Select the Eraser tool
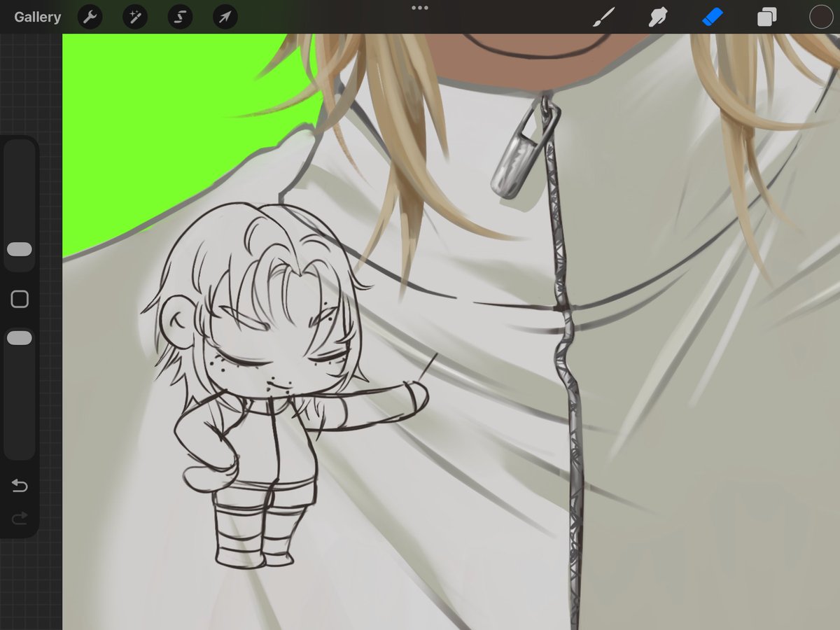Screen dimensions: 840x630 coord(712,17)
